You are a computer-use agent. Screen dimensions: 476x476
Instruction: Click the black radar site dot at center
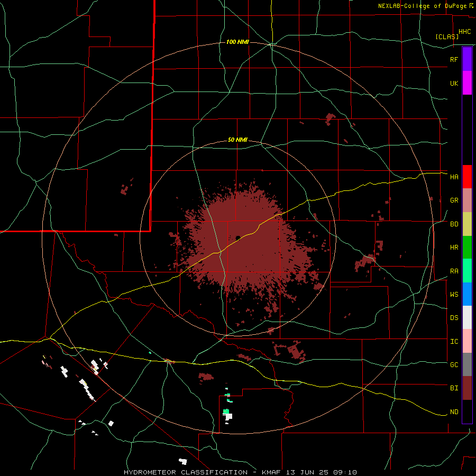[x=238, y=238]
